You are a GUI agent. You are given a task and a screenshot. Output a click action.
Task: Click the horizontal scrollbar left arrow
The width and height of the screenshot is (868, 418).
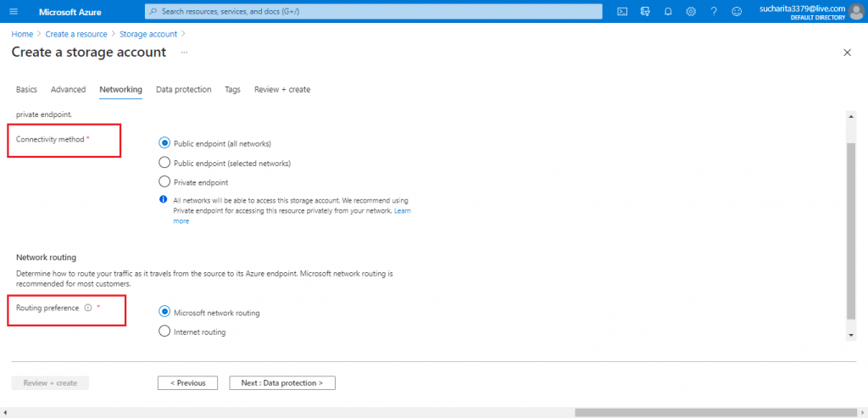click(x=4, y=412)
